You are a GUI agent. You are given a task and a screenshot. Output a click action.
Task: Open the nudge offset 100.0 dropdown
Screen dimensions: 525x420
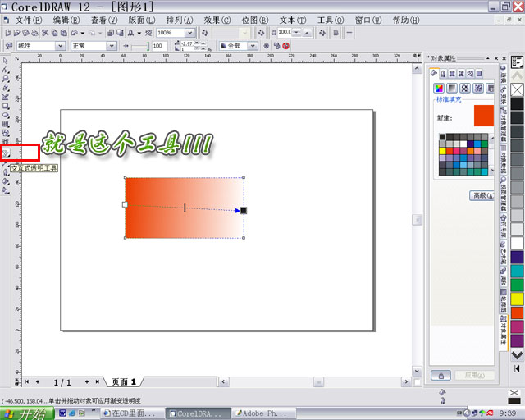tap(297, 33)
